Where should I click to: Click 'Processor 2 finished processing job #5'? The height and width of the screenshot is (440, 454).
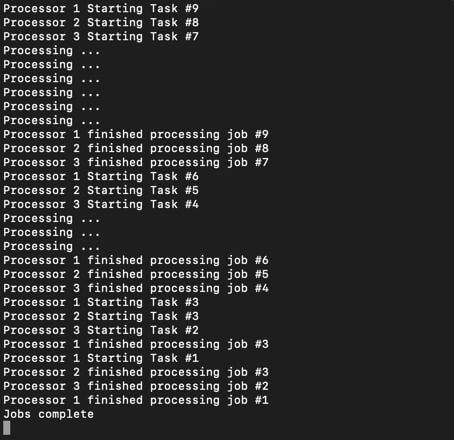[136, 274]
